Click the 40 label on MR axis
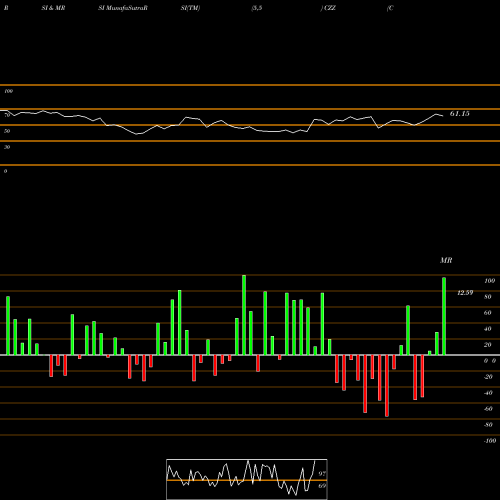500x500 pixels. [x=488, y=329]
